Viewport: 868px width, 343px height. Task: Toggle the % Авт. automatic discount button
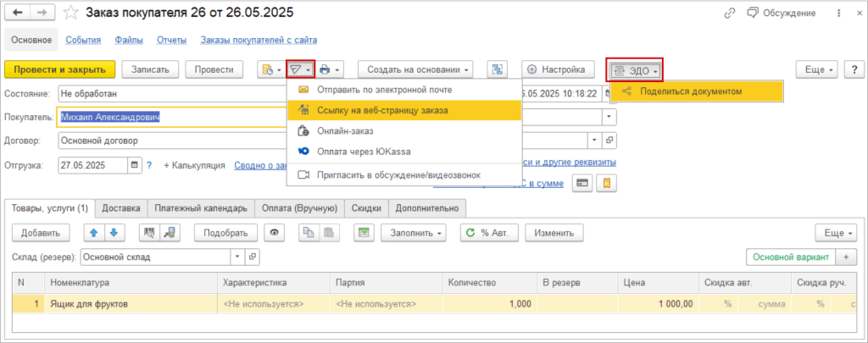488,233
